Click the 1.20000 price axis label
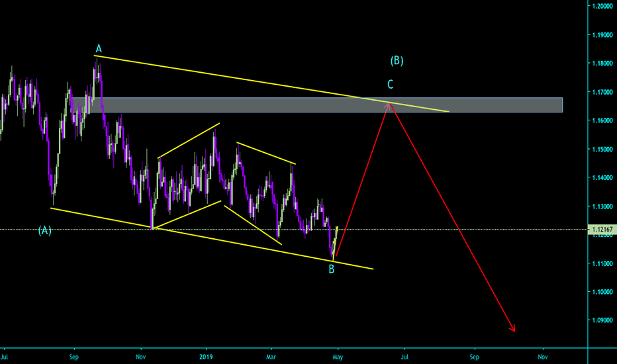617x364 pixels. [x=602, y=7]
